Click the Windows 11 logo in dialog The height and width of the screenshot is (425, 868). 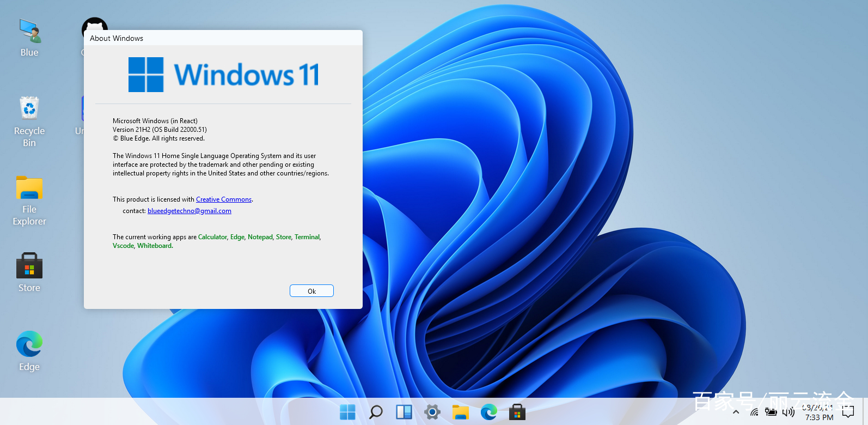pyautogui.click(x=223, y=75)
